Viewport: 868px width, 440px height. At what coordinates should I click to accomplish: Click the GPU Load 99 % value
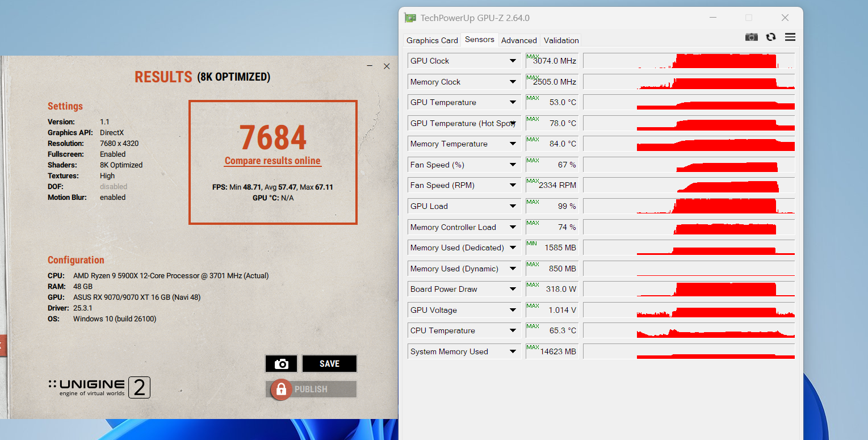tap(552, 206)
